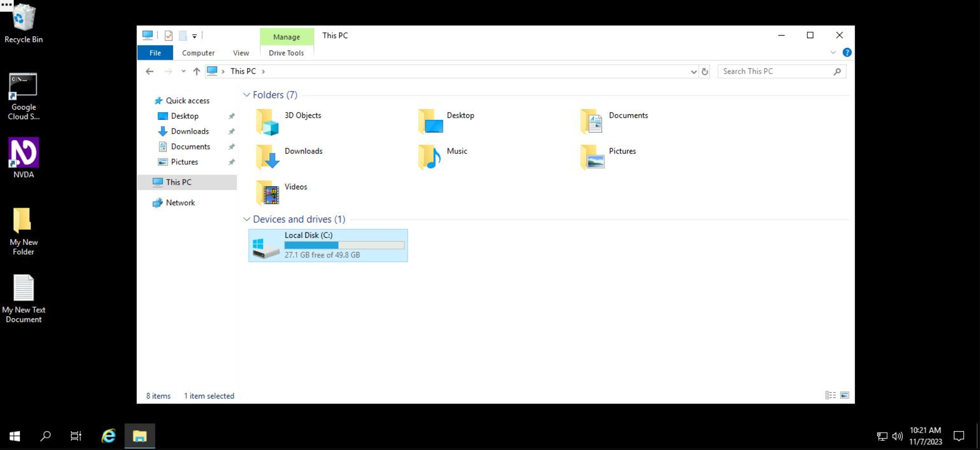The width and height of the screenshot is (980, 450).
Task: Select Network in the navigation pane
Action: (180, 203)
